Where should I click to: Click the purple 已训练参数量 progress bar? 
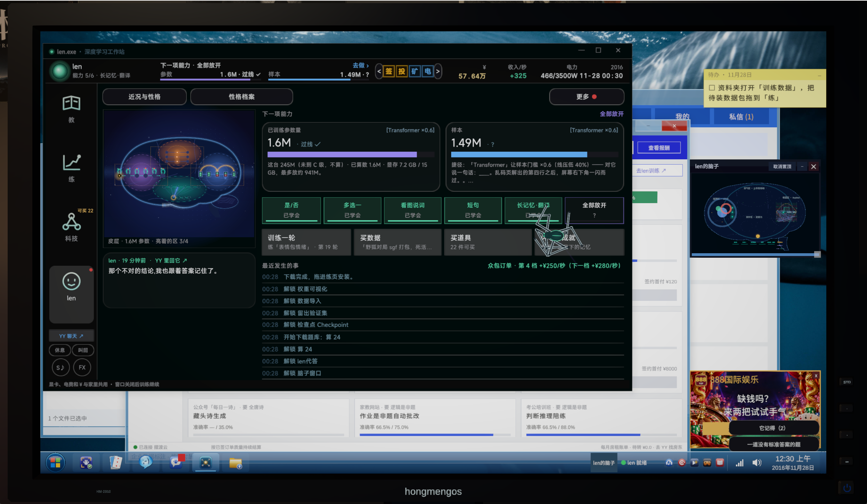(351, 154)
